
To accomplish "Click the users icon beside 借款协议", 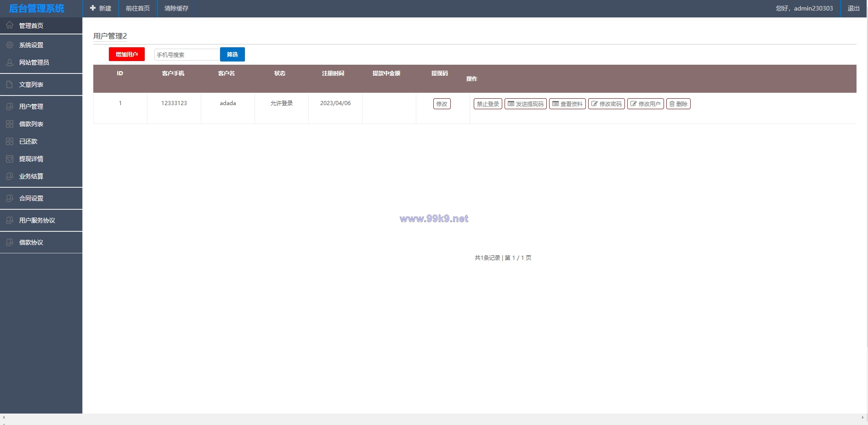I will click(10, 242).
